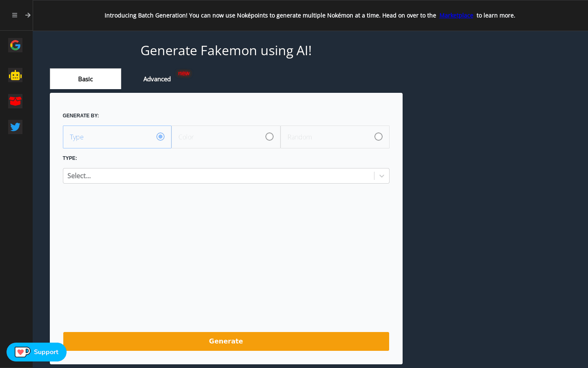Screen dimensions: 588x368
Task: Click the Ko-fi heart Support icon
Action: pyautogui.click(x=22, y=352)
